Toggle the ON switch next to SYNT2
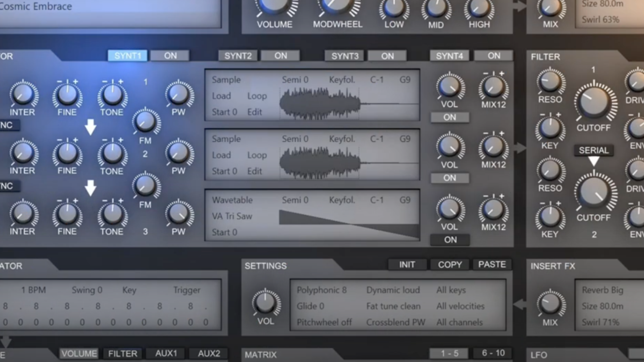 coord(281,56)
